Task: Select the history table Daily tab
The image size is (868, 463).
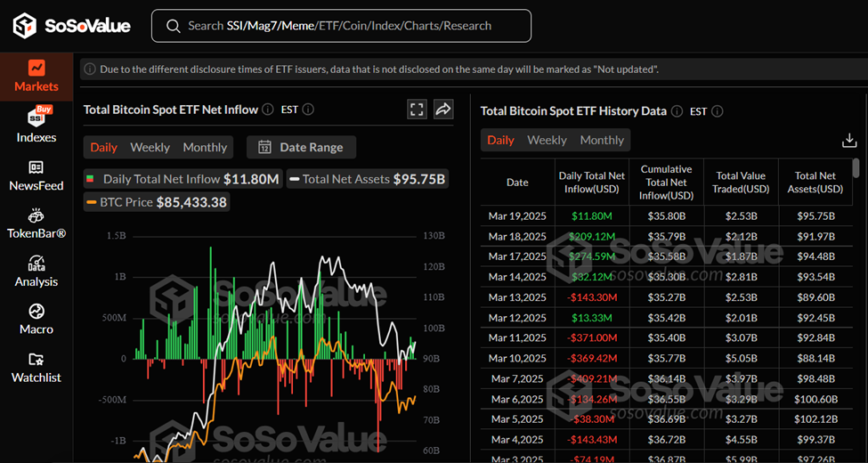Action: click(500, 140)
